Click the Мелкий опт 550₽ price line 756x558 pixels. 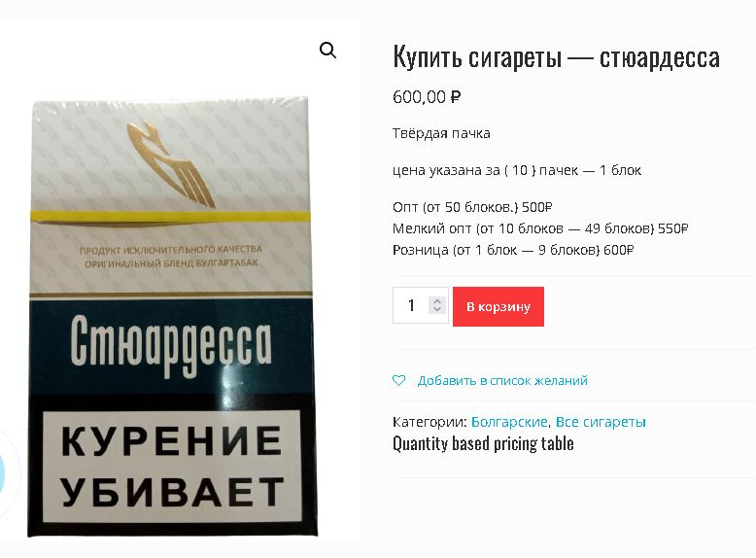[x=540, y=228]
